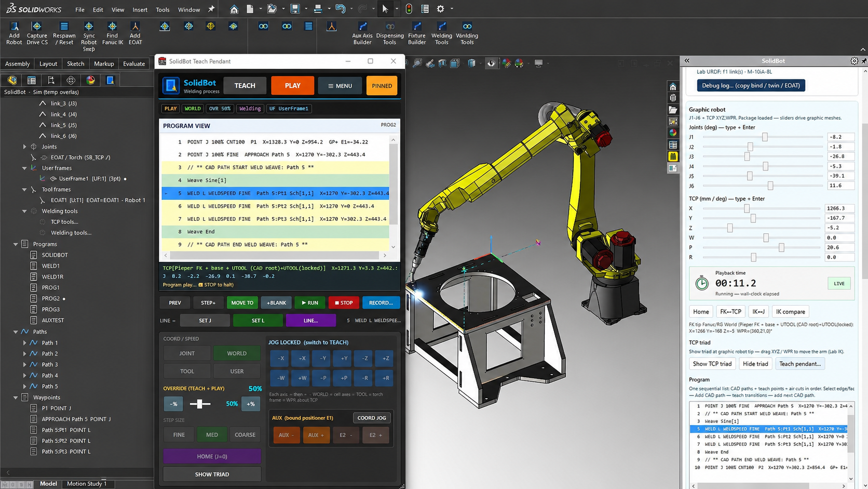Image resolution: width=868 pixels, height=489 pixels.
Task: Click the SolidWorks Home icon
Action: (234, 9)
